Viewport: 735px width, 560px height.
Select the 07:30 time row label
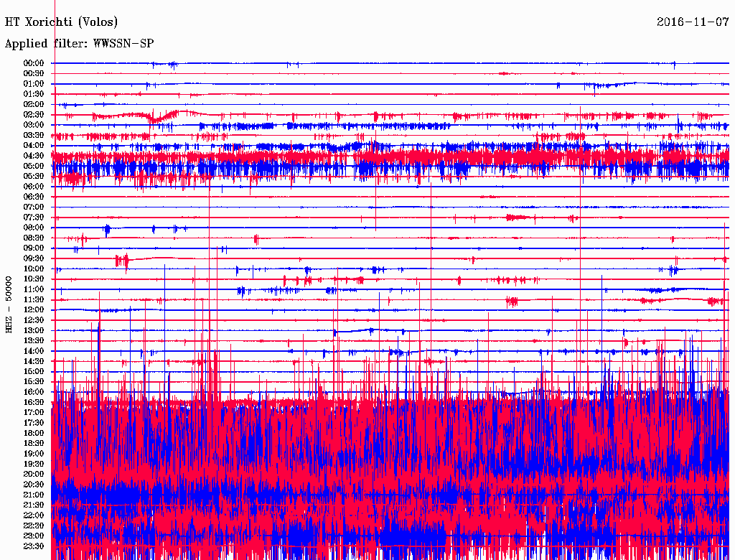34,218
